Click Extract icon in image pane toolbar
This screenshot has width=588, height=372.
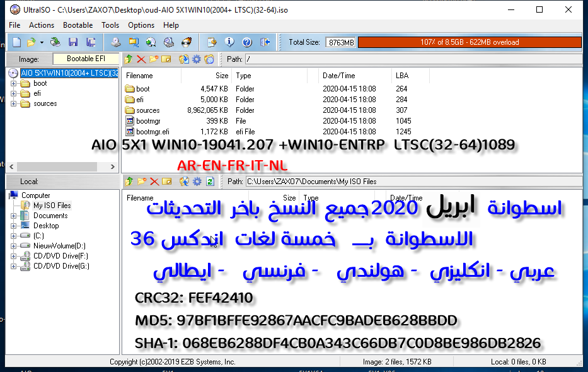pyautogui.click(x=184, y=59)
